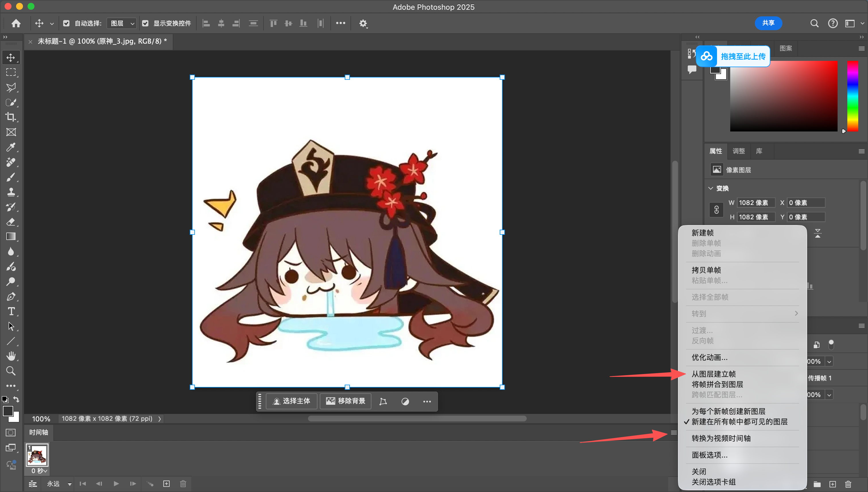Viewport: 868px width, 492px height.
Task: Open the 永远 loop count dropdown
Action: (x=59, y=484)
